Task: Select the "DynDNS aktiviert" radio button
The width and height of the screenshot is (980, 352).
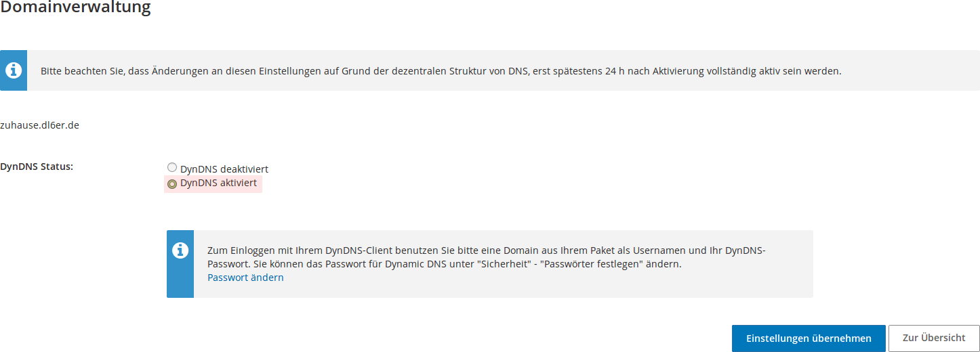Action: click(x=172, y=183)
